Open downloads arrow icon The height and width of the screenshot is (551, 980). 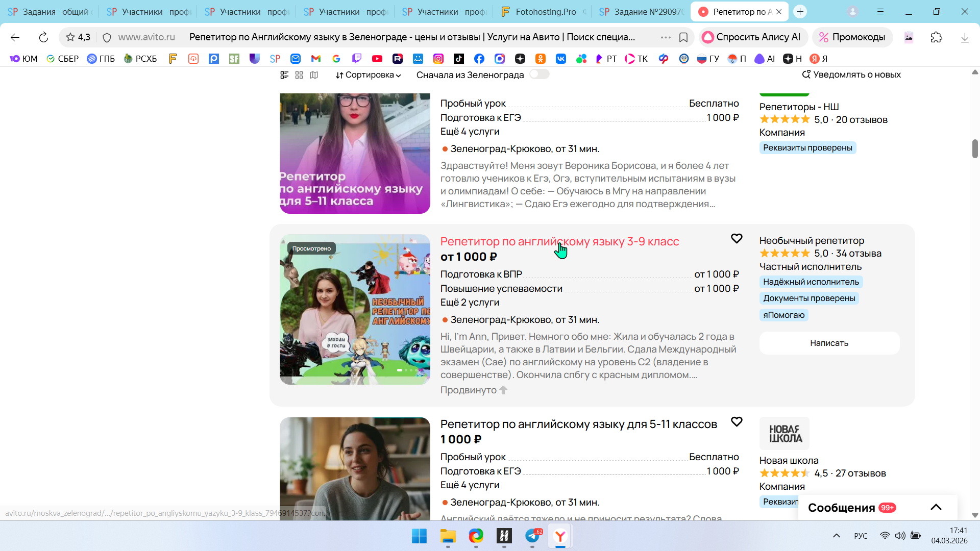(x=964, y=37)
